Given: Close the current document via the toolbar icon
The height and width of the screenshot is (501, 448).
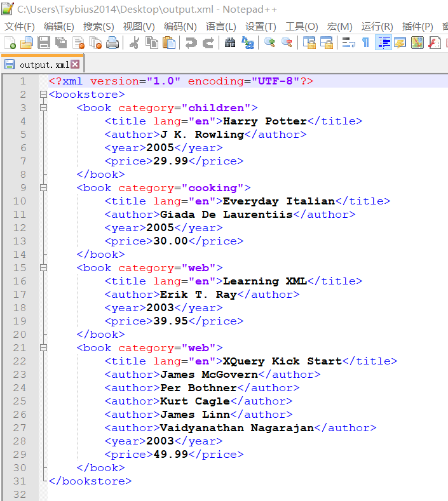Looking at the screenshot, I should (x=78, y=43).
